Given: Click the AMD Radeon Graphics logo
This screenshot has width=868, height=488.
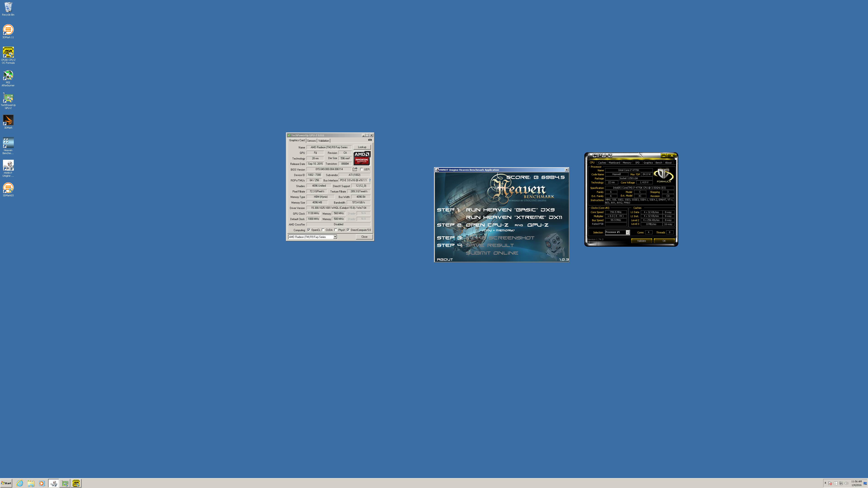Looking at the screenshot, I should coord(362,158).
